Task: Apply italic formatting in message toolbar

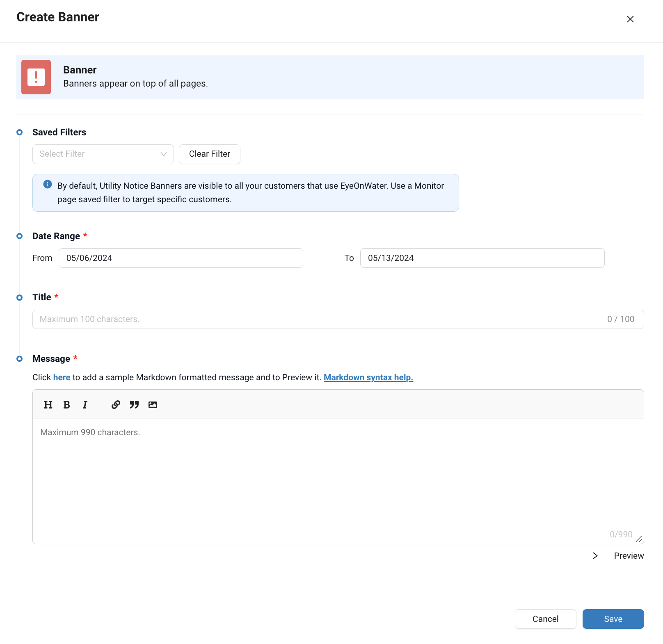Action: point(85,405)
